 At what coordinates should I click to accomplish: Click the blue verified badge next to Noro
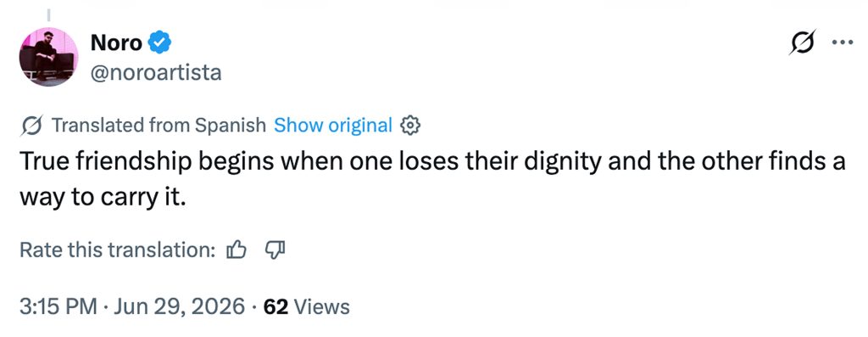coord(160,42)
